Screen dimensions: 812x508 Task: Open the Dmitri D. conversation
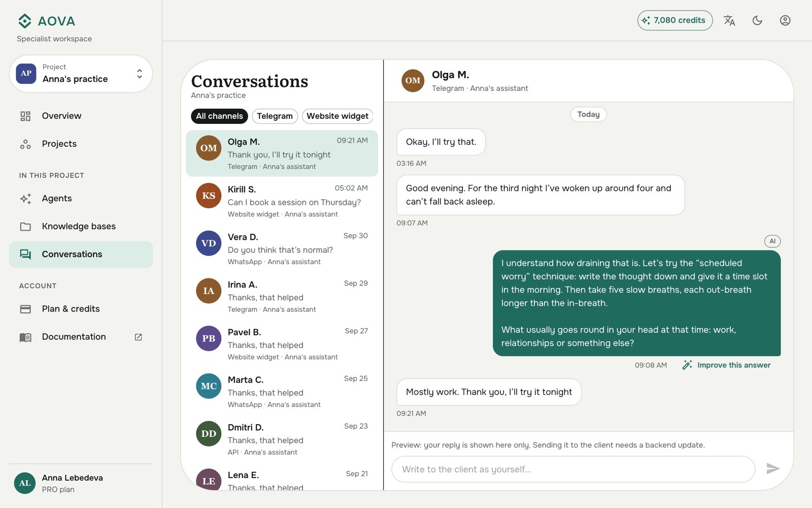(282, 439)
